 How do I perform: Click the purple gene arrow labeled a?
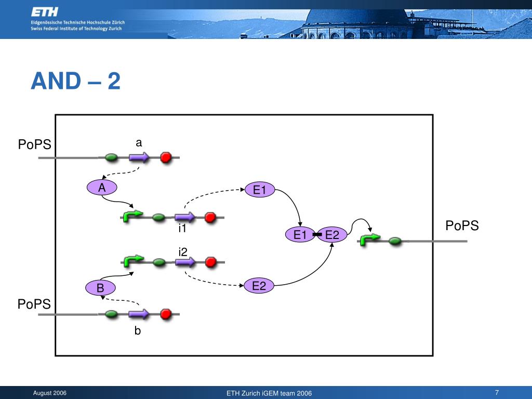139,157
